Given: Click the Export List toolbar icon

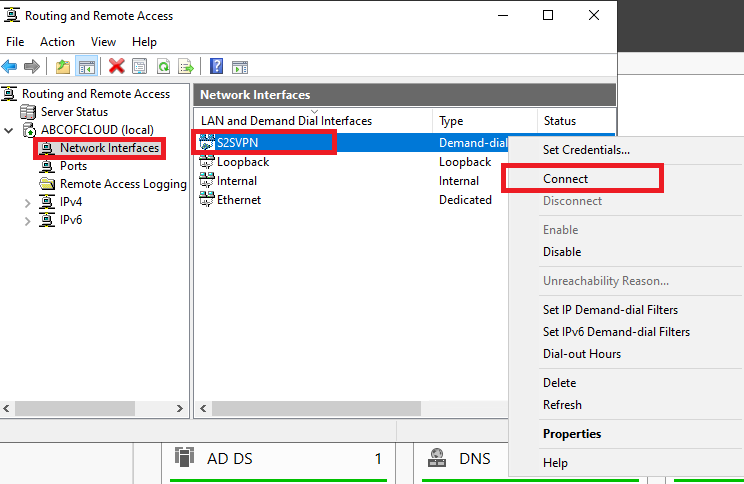Looking at the screenshot, I should pos(185,67).
